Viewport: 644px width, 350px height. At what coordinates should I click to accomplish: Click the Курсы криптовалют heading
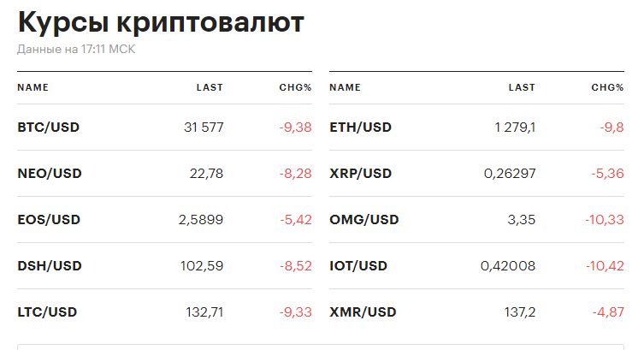pyautogui.click(x=160, y=22)
